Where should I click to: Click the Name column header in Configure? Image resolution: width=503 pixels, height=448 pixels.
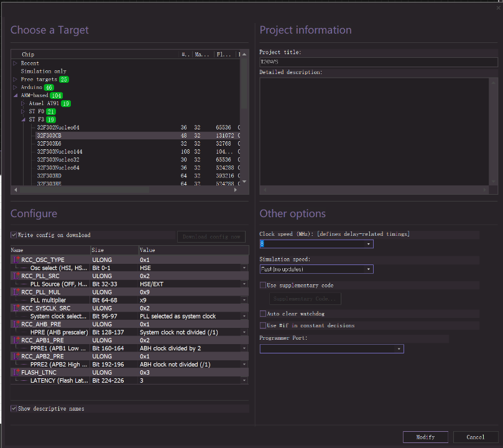tap(51, 250)
